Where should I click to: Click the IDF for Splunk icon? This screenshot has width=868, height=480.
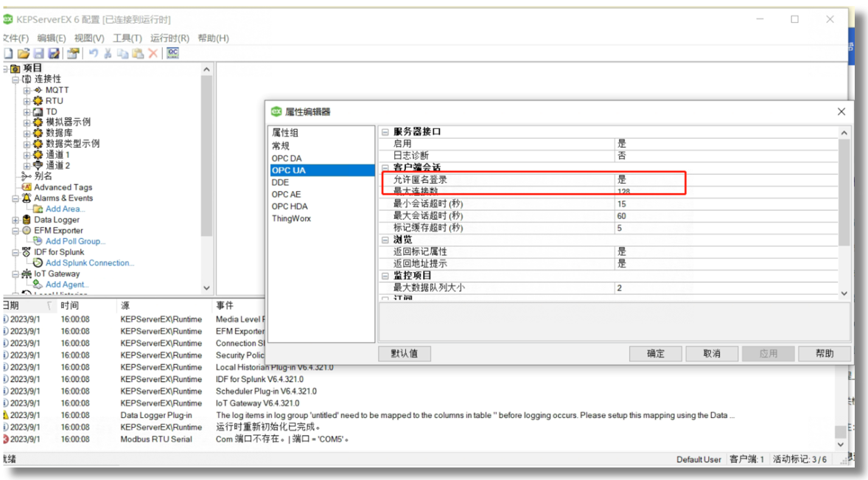tap(27, 252)
